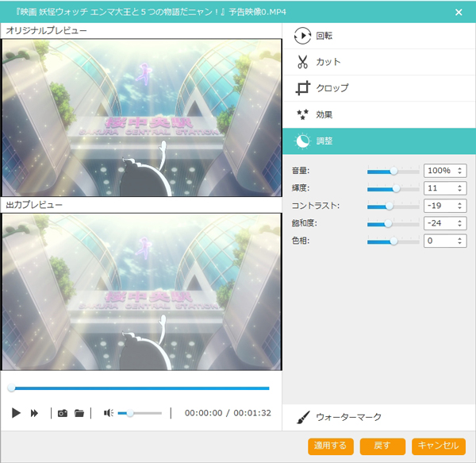The image size is (476, 463).
Task: Mute audio via speaker icon
Action: click(x=109, y=413)
